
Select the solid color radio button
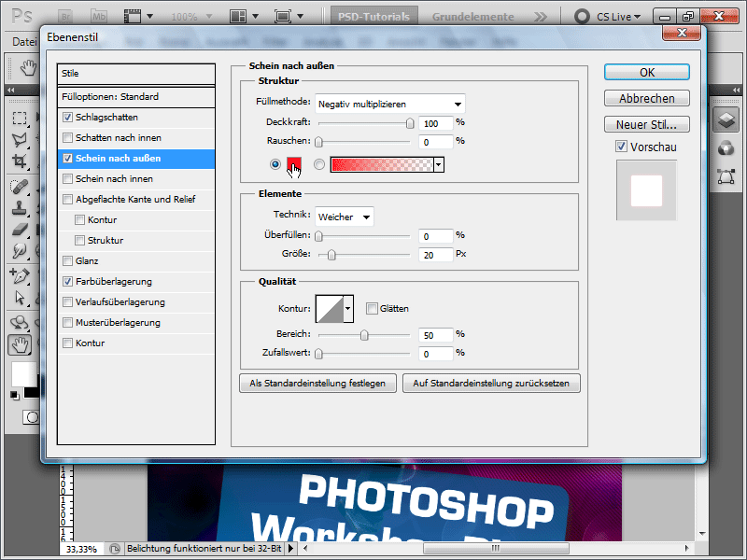pos(275,164)
